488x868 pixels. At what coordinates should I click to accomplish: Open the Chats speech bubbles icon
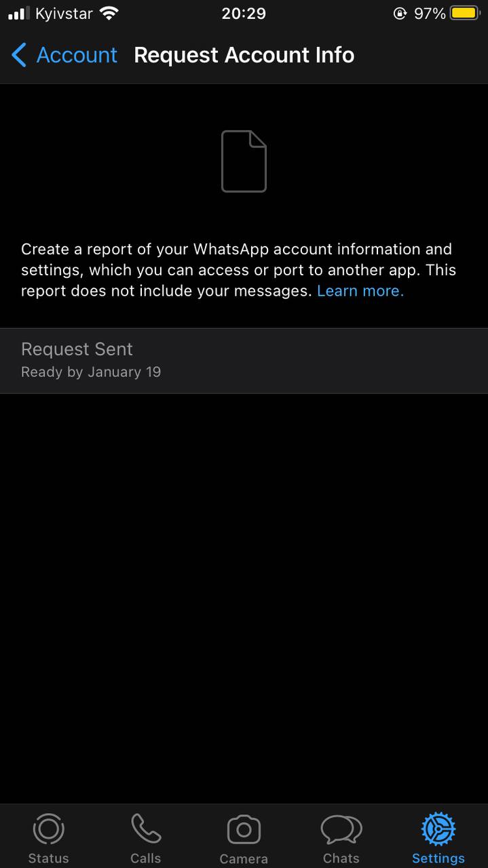(341, 829)
